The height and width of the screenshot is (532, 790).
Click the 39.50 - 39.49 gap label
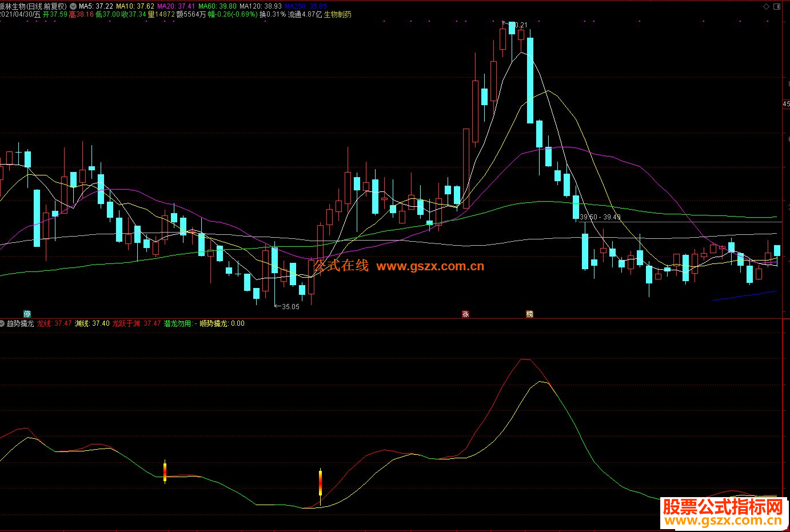point(600,217)
